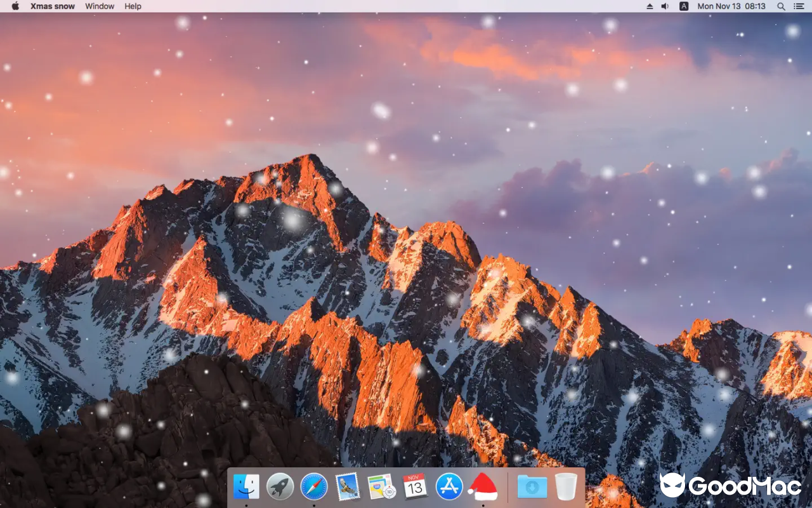Image resolution: width=812 pixels, height=508 pixels.
Task: Click the date and time clock
Action: point(731,6)
